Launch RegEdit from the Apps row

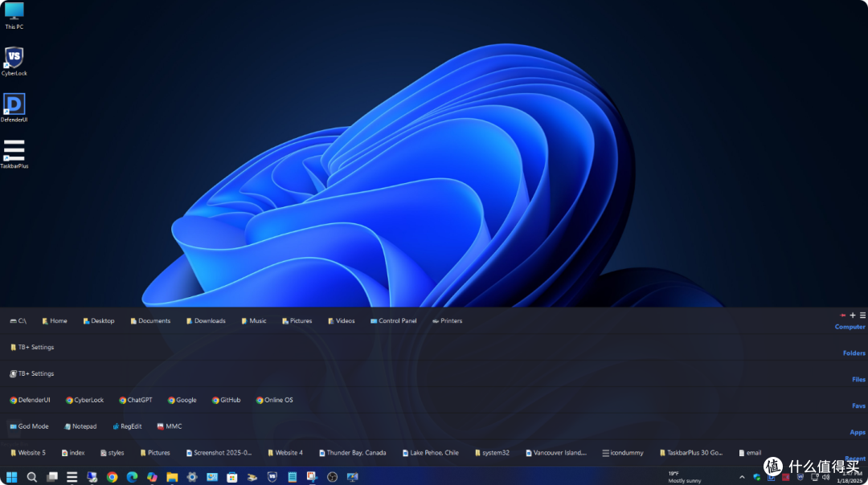click(127, 426)
